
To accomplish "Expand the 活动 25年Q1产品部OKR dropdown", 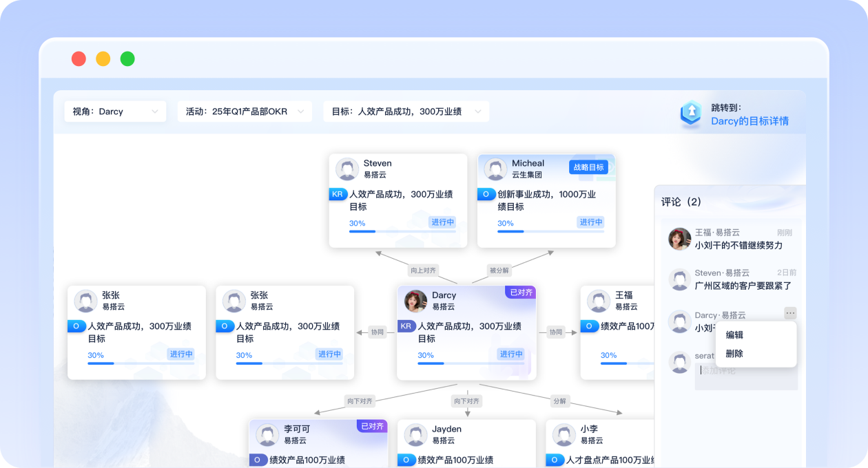I will click(x=245, y=111).
